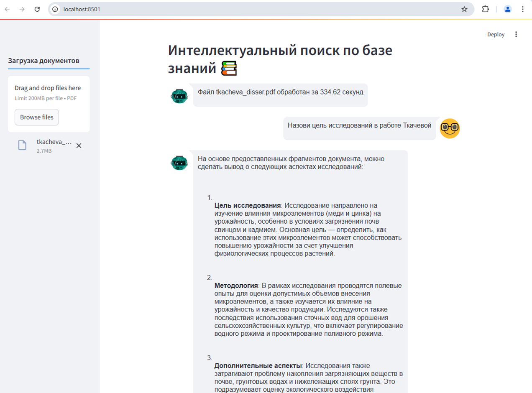The image size is (532, 393).
Task: Click bot avatar beside file processed message
Action: pyautogui.click(x=179, y=96)
